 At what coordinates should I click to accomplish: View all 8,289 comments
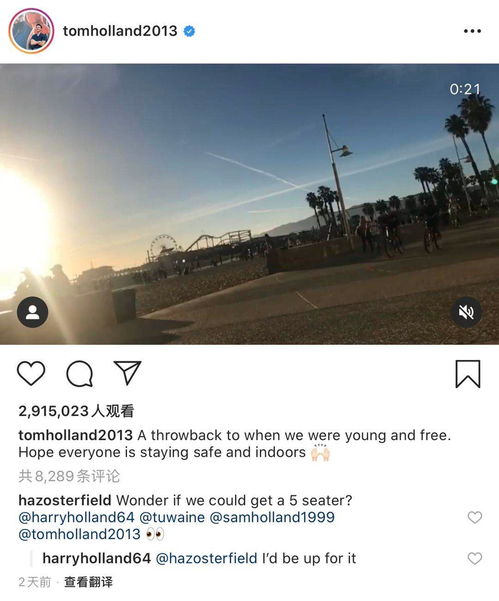[69, 476]
